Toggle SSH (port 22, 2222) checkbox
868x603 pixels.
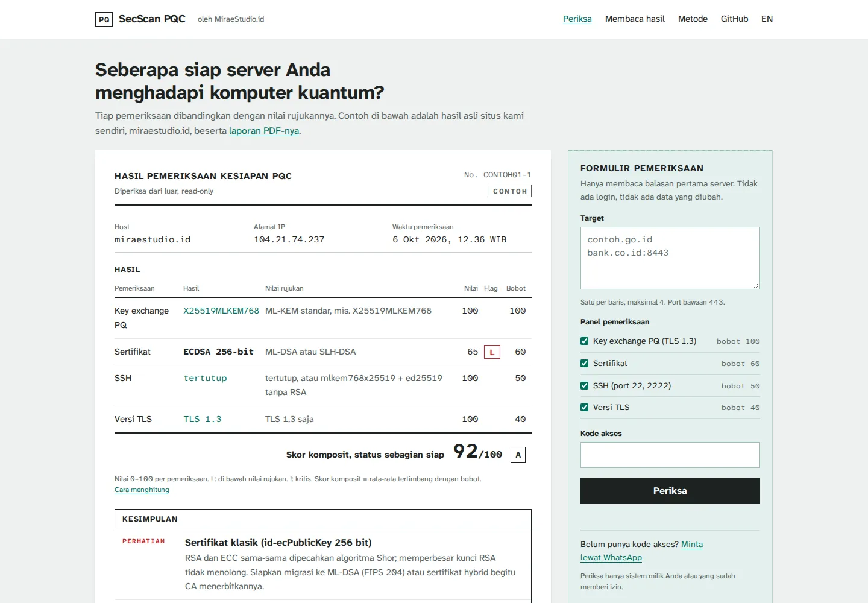(x=584, y=386)
